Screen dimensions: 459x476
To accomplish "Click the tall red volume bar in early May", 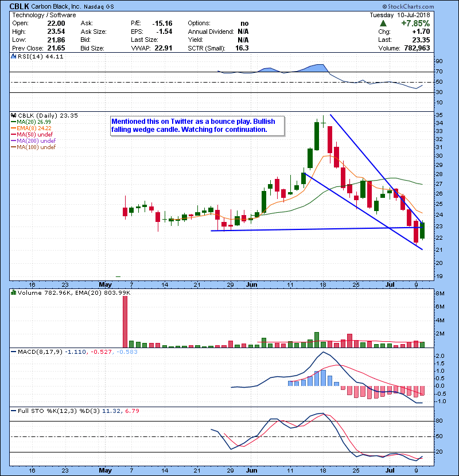I will [x=125, y=322].
